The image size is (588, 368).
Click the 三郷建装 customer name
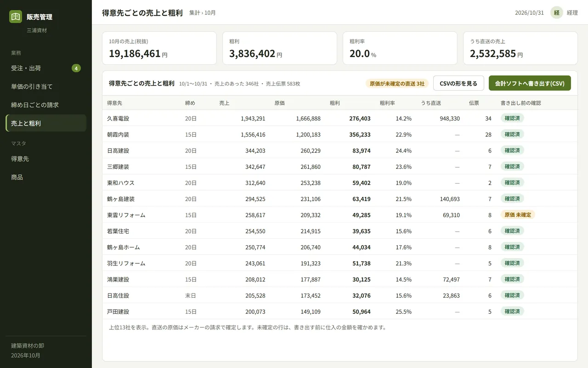[118, 167]
